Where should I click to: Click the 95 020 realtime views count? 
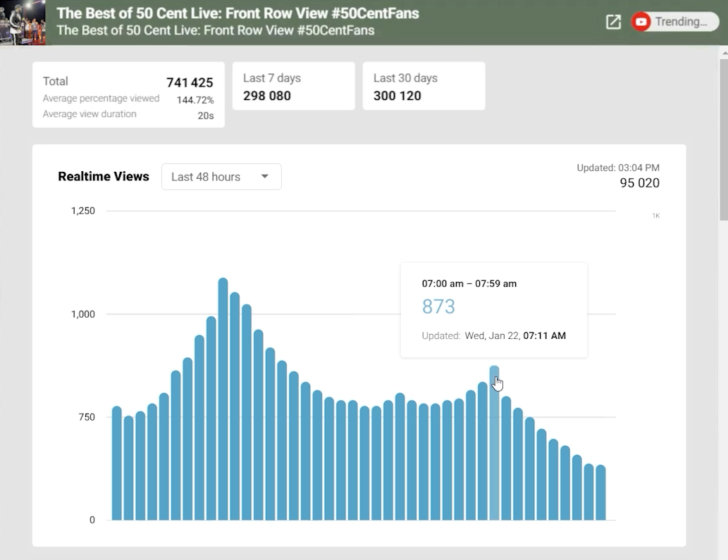tap(639, 183)
